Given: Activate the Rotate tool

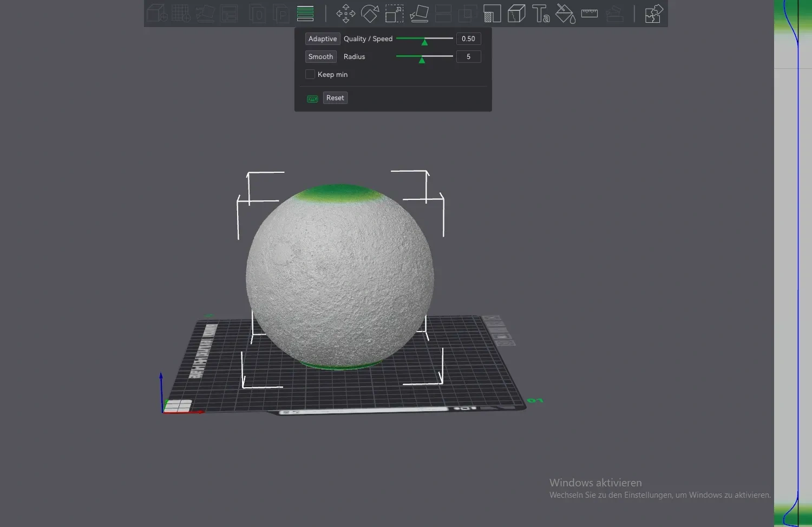Looking at the screenshot, I should click(x=370, y=14).
